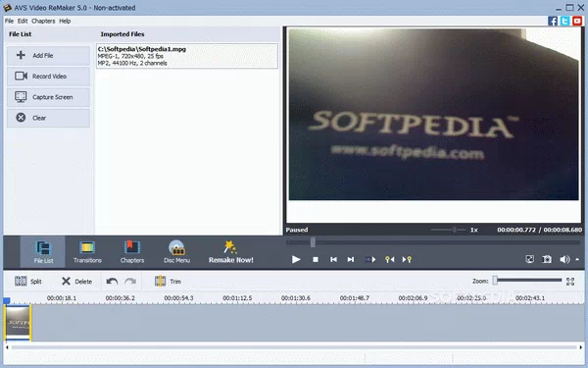This screenshot has height=368, width=588.
Task: Open Capture Screen option
Action: (x=48, y=97)
